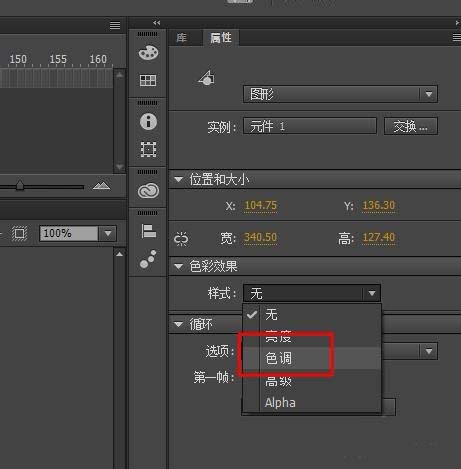461x469 pixels.
Task: Open the Motion Presets dots icon
Action: [148, 259]
